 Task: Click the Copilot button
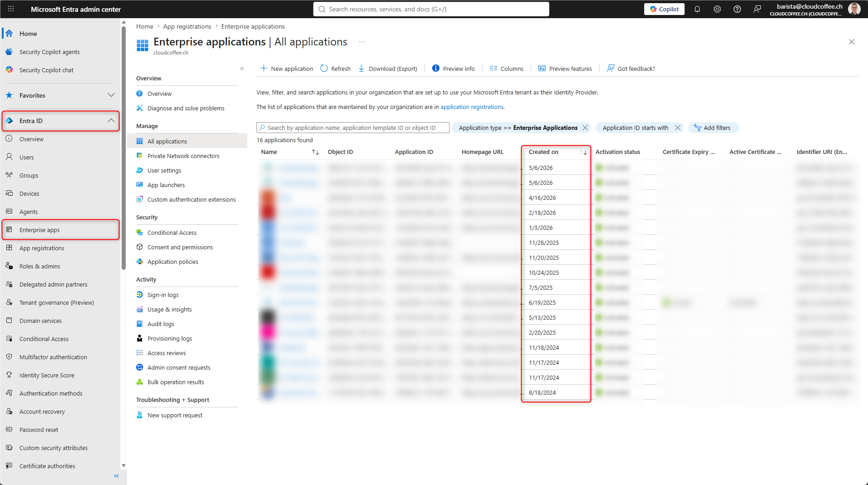point(664,9)
